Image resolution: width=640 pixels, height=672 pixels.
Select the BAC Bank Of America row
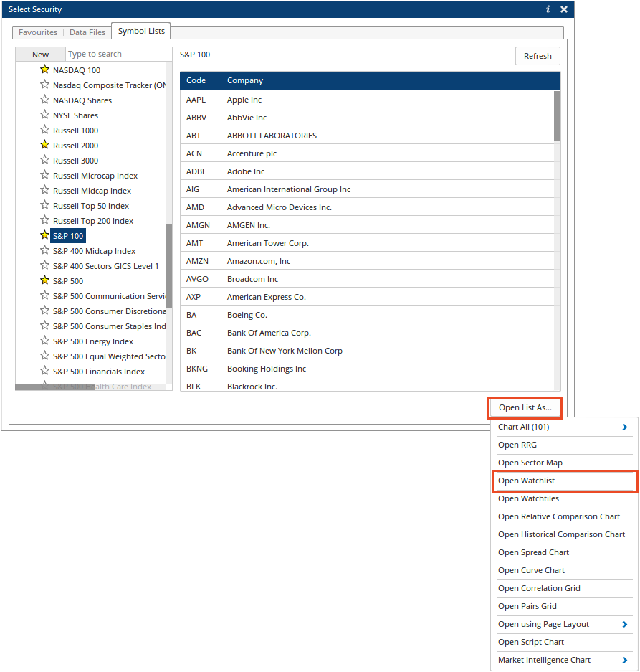click(x=367, y=333)
